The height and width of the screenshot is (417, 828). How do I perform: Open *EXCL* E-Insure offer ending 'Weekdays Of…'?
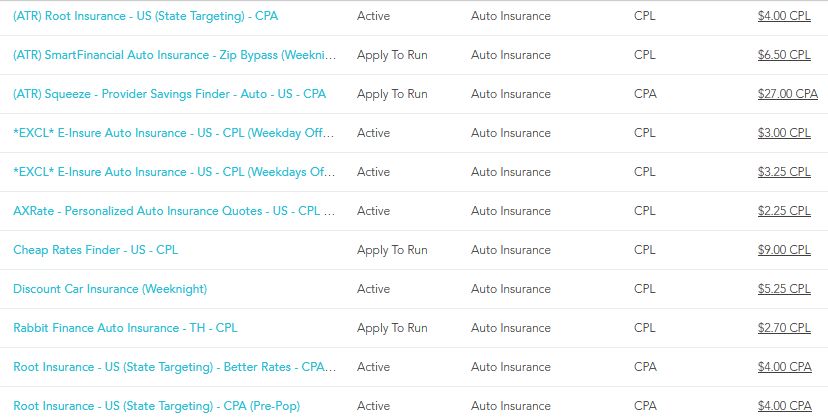coord(174,172)
